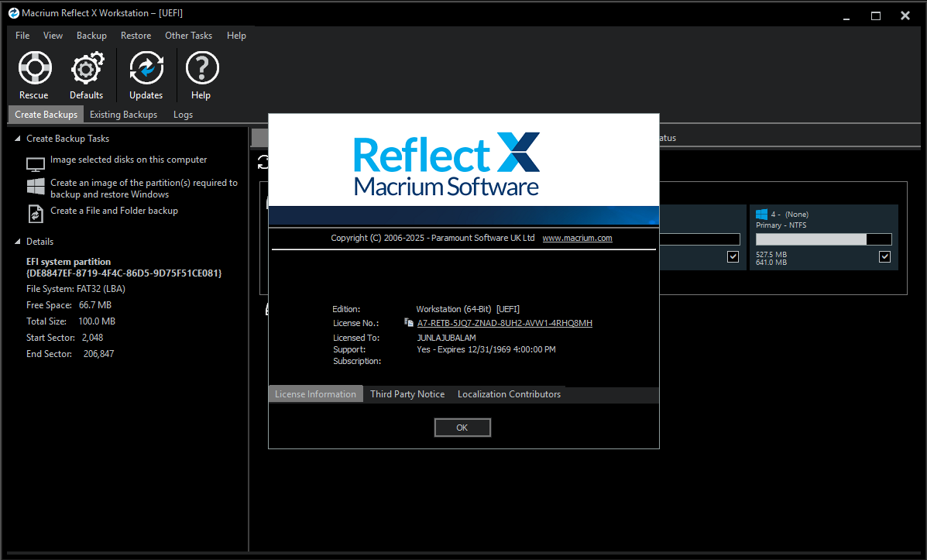Click the 527.5 MB used size text

pyautogui.click(x=771, y=254)
